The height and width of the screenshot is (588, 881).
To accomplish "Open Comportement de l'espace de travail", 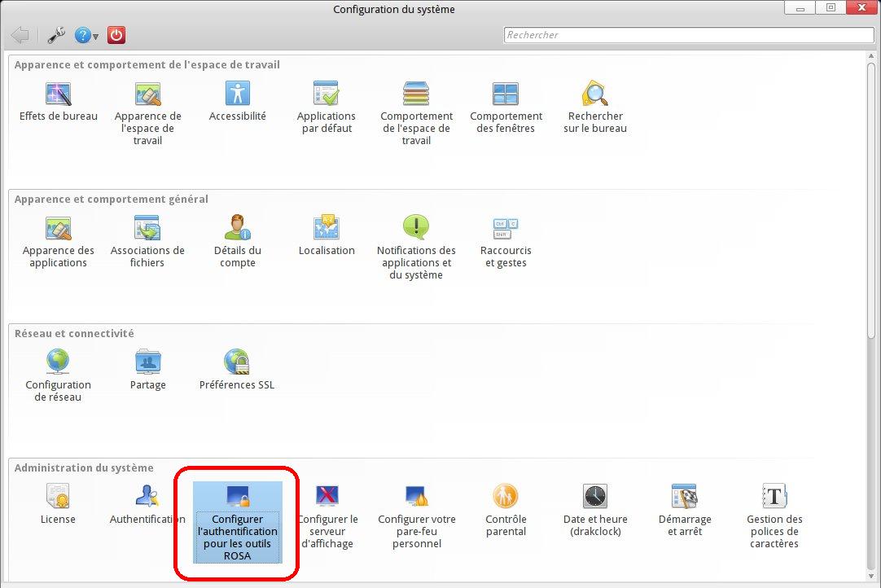I will (x=416, y=114).
